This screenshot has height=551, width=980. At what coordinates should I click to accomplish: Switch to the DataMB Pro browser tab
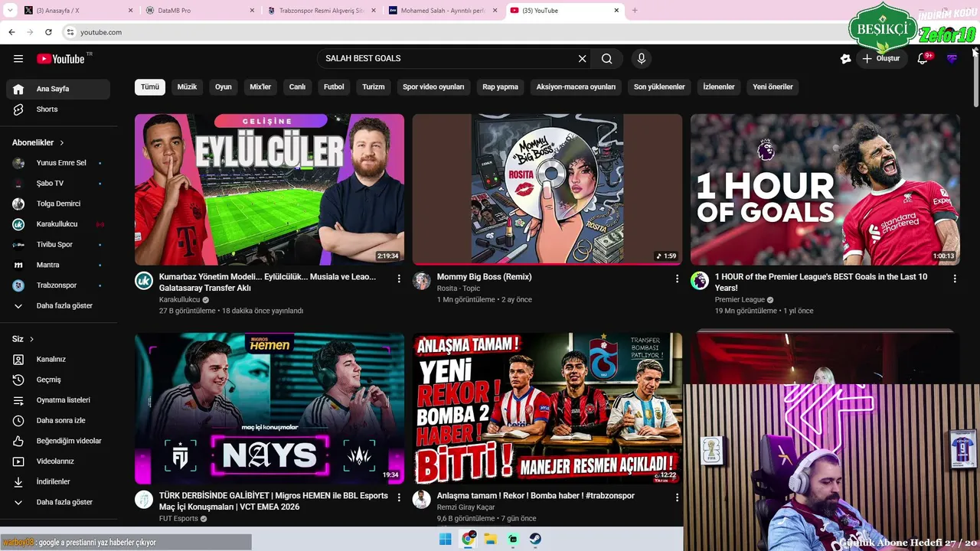(x=199, y=11)
